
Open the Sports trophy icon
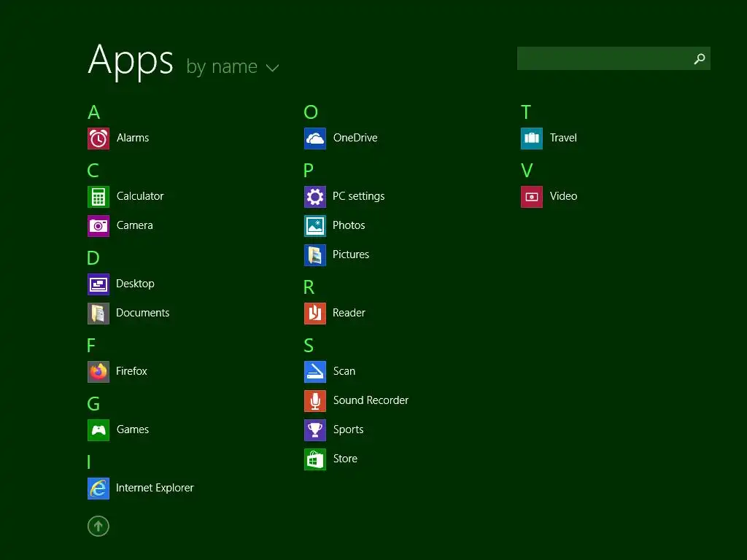click(x=315, y=430)
